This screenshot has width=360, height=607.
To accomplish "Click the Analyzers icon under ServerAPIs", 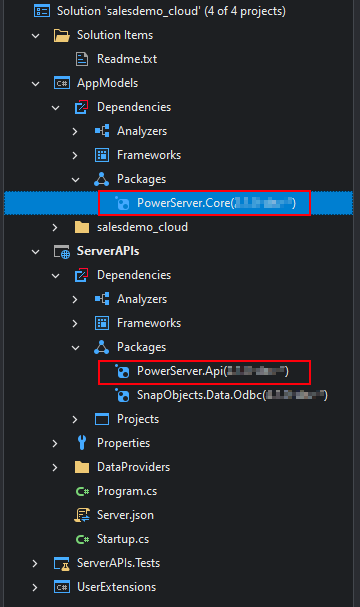I will [x=102, y=299].
